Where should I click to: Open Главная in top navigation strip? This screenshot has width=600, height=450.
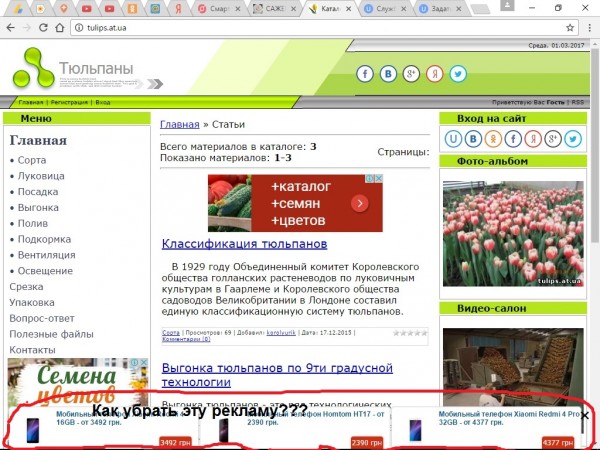tap(31, 102)
